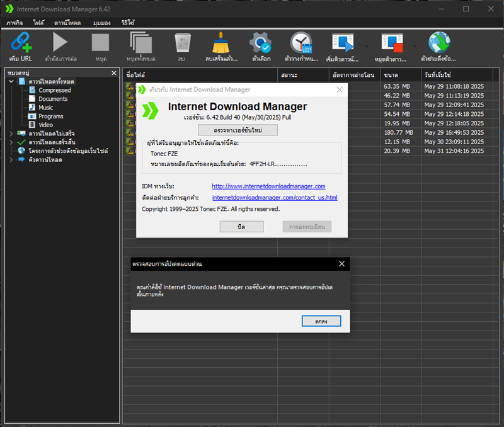The image size is (504, 427).
Task: Sort by ชื่อไฟล์ column header
Action: pyautogui.click(x=200, y=75)
